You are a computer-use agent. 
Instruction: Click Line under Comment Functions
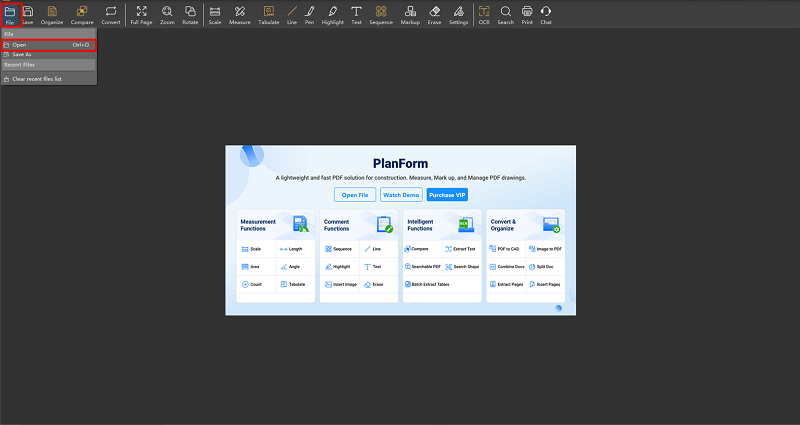click(372, 249)
